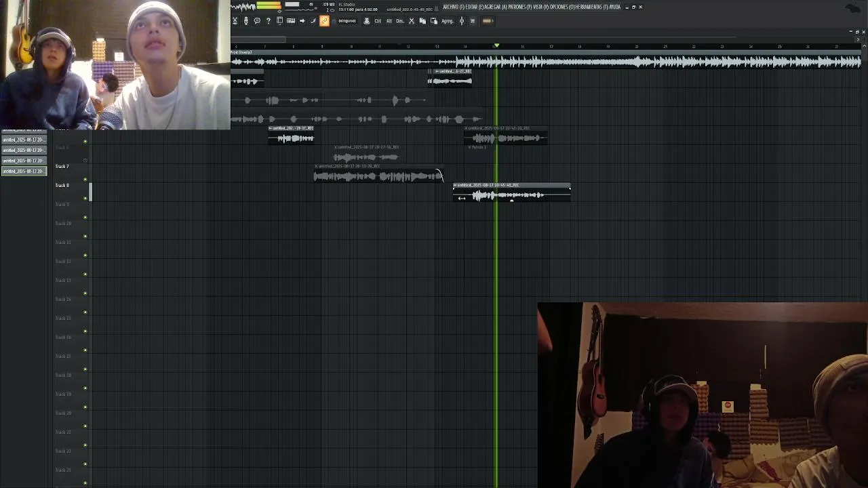
Task: Click the stamp icon beside Ctrl button
Action: pyautogui.click(x=367, y=21)
